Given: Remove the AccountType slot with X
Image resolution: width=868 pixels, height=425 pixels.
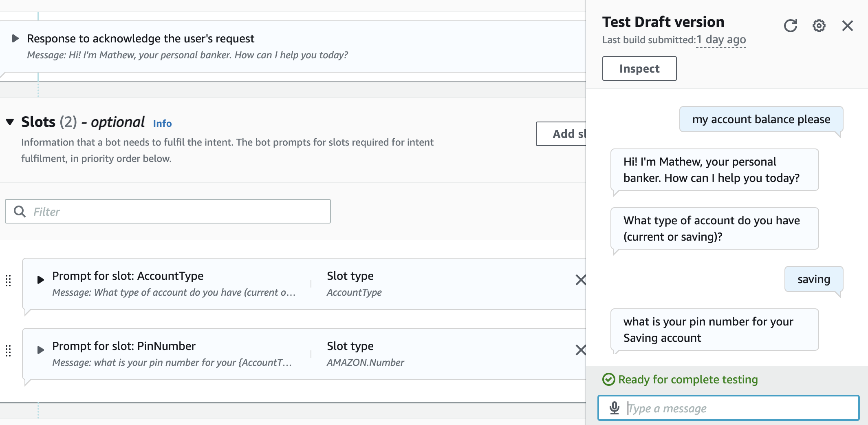Looking at the screenshot, I should tap(580, 280).
